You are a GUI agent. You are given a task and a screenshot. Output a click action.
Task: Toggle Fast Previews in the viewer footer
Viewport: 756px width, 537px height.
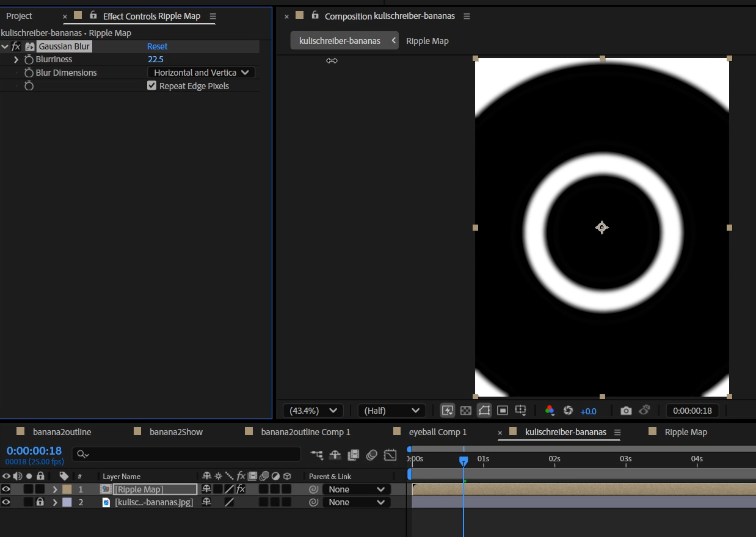tap(448, 411)
